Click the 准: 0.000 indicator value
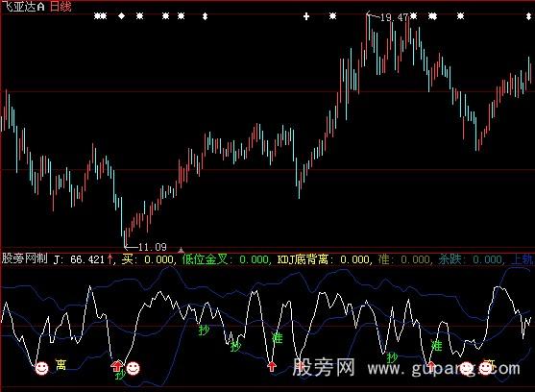535x392 pixels. pos(403,259)
